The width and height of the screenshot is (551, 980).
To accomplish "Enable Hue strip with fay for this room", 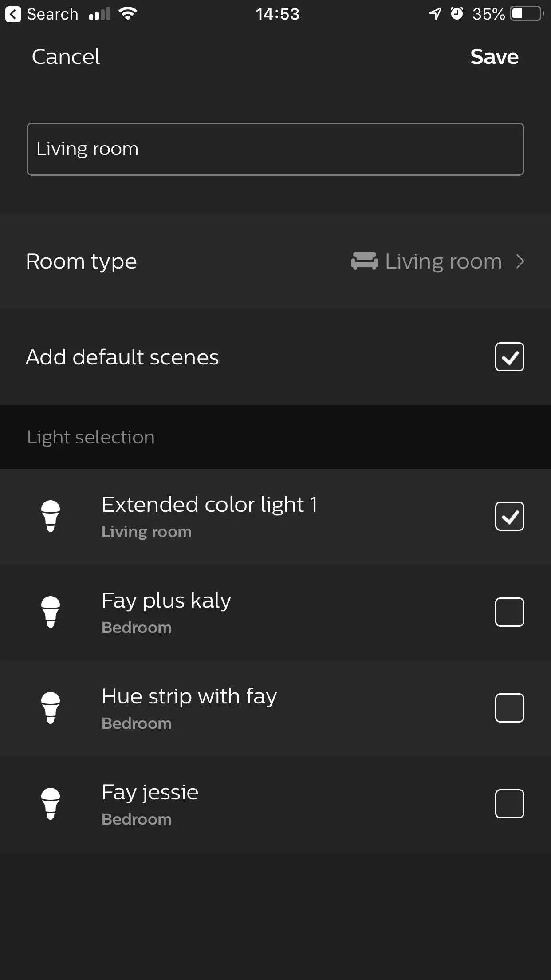I will pos(509,709).
